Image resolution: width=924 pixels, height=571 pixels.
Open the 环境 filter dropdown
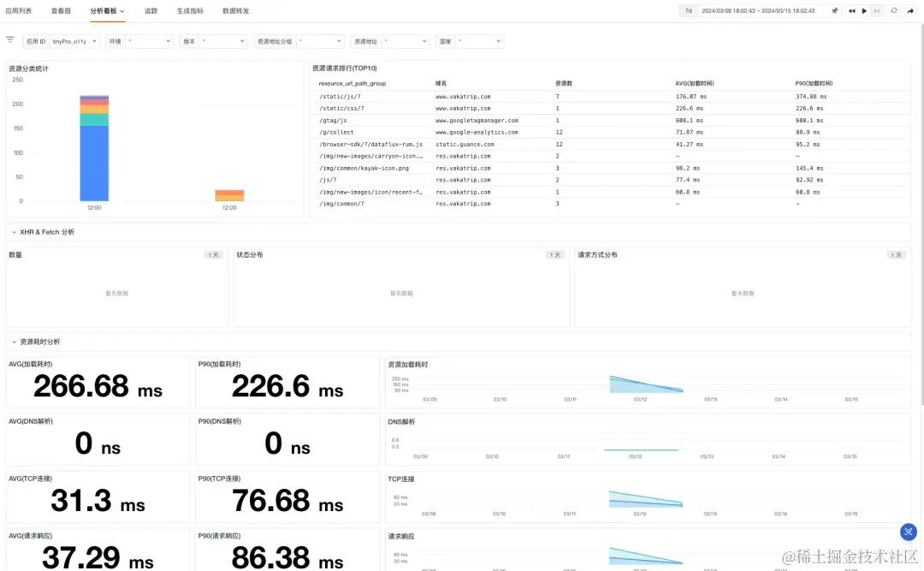point(139,41)
